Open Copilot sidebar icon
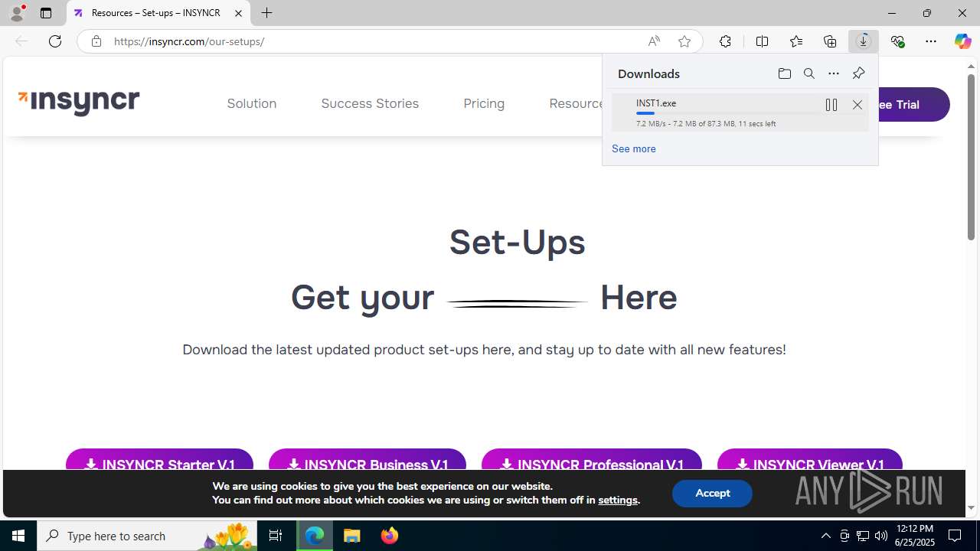 (962, 41)
